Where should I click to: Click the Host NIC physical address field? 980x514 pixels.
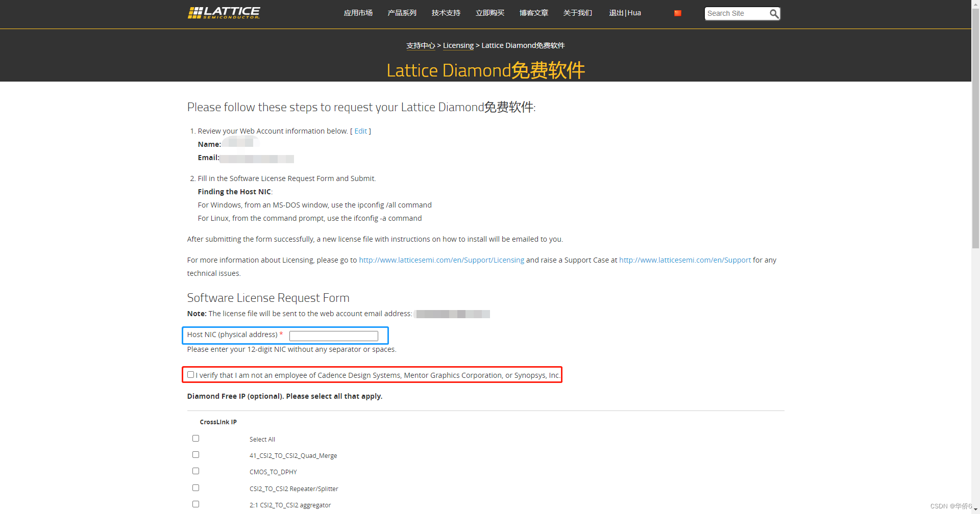[x=334, y=336]
